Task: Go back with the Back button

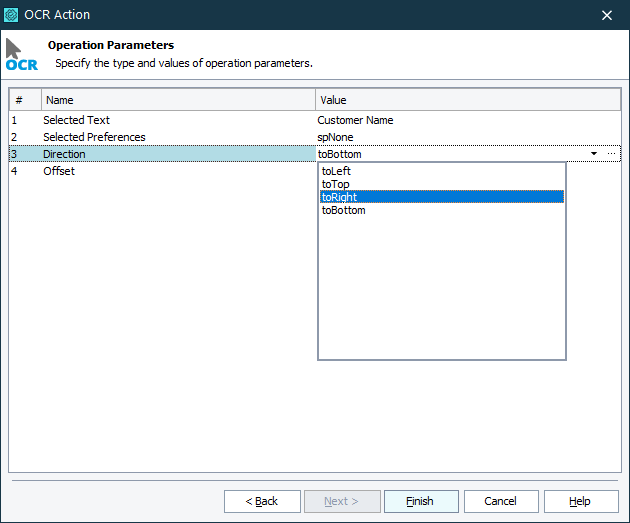Action: pyautogui.click(x=262, y=501)
